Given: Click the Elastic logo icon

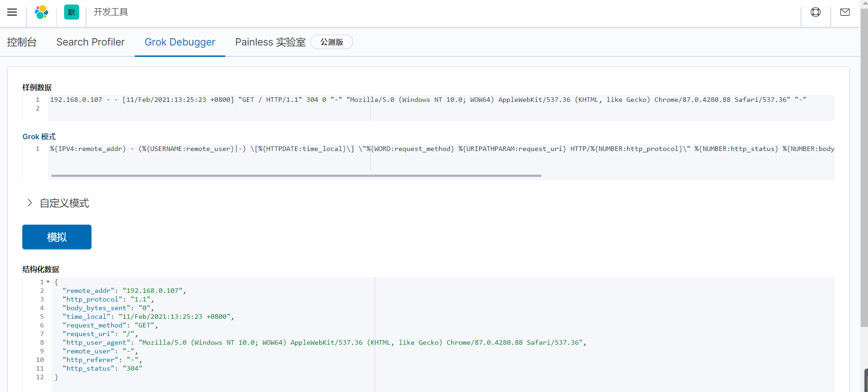Looking at the screenshot, I should pyautogui.click(x=41, y=12).
